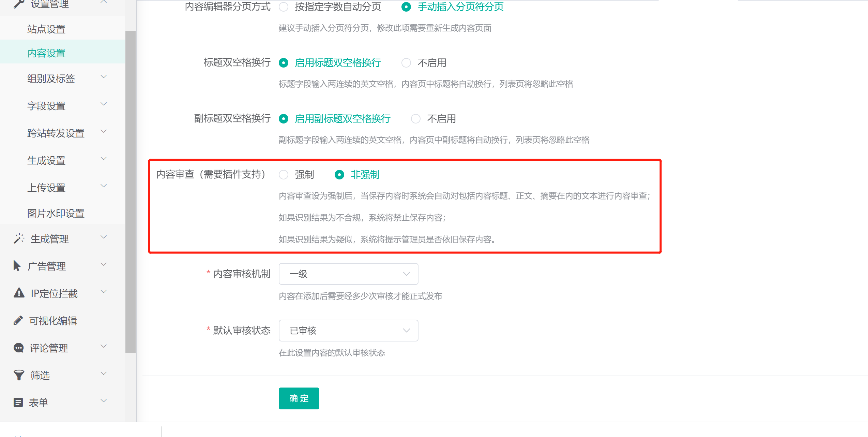868x437 pixels.
Task: Select the 强制 content review radio option
Action: click(x=284, y=175)
